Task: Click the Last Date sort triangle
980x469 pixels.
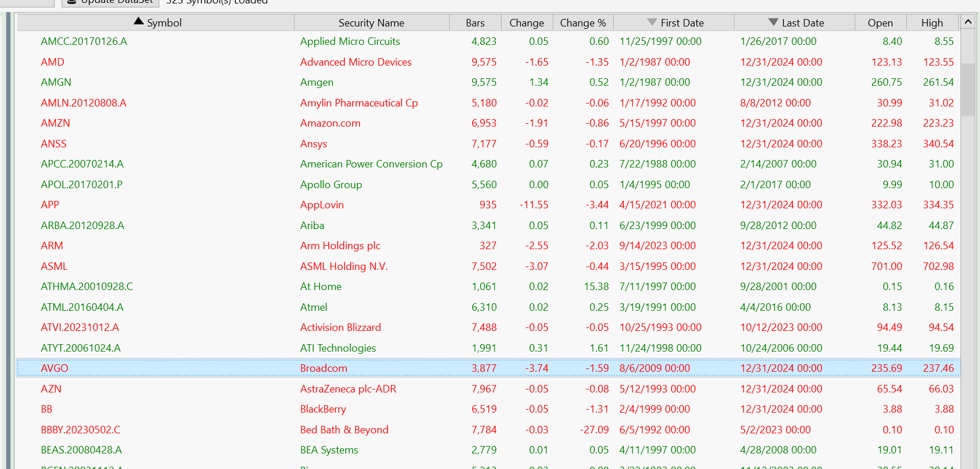Action: (773, 22)
